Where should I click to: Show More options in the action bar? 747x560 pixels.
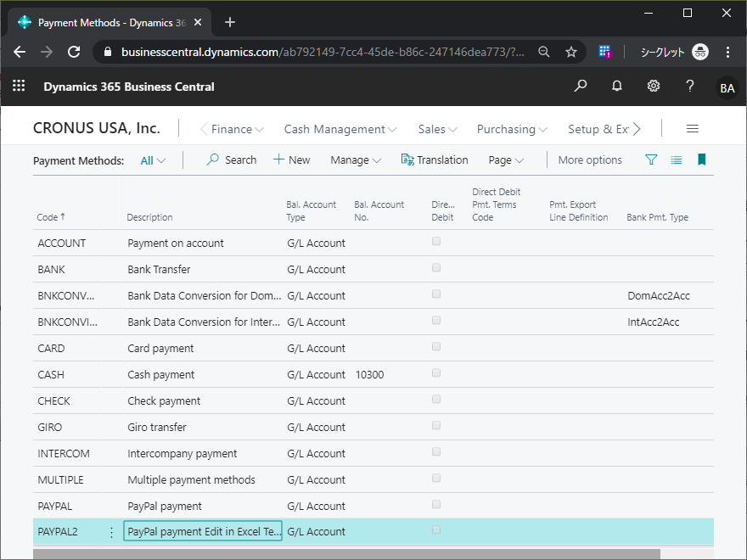coord(590,160)
